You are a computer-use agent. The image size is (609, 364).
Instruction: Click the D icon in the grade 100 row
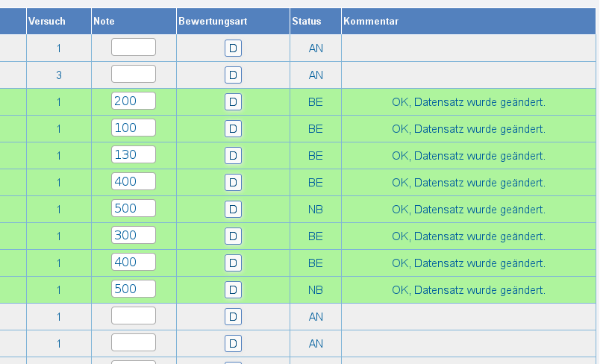pos(233,129)
